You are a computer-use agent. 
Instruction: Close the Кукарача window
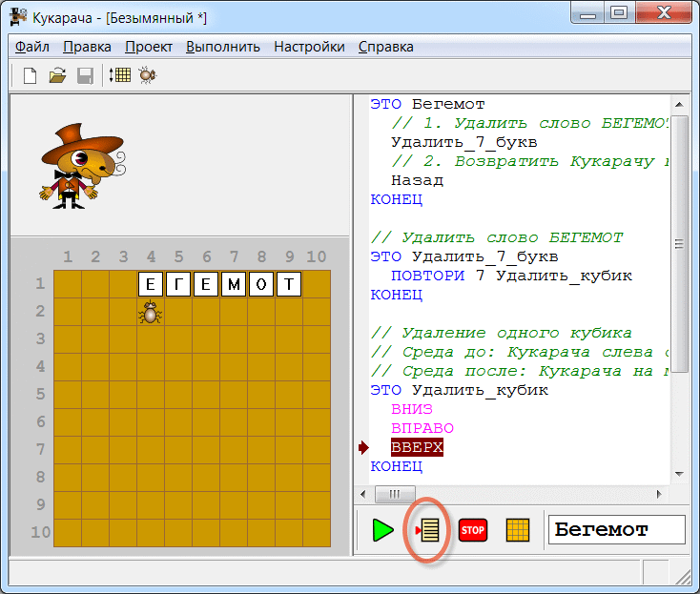tap(664, 13)
